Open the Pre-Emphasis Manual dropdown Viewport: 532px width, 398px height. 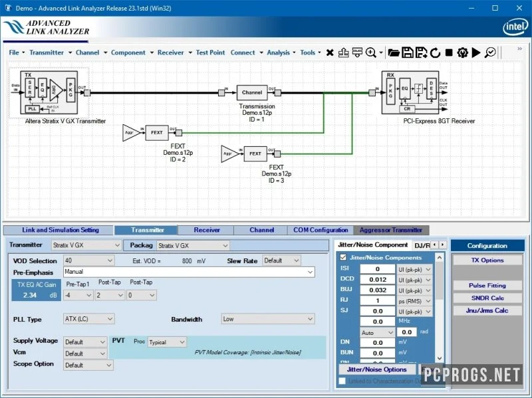[x=189, y=272]
